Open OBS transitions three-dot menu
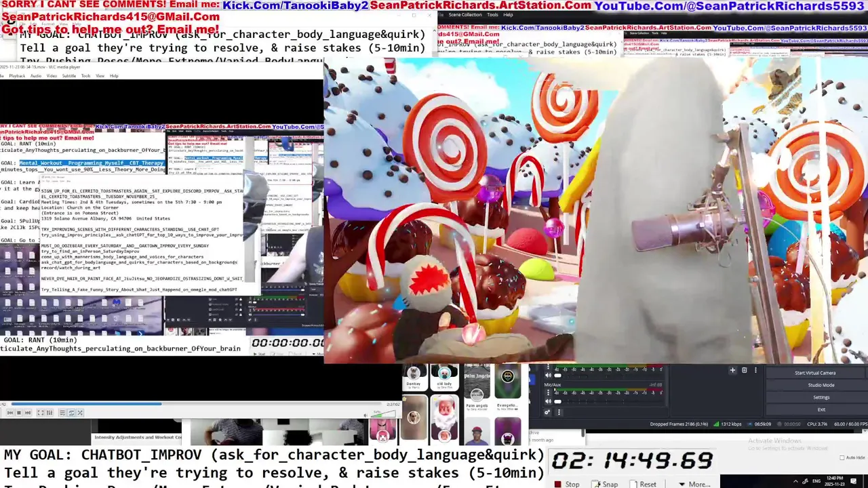 755,370
